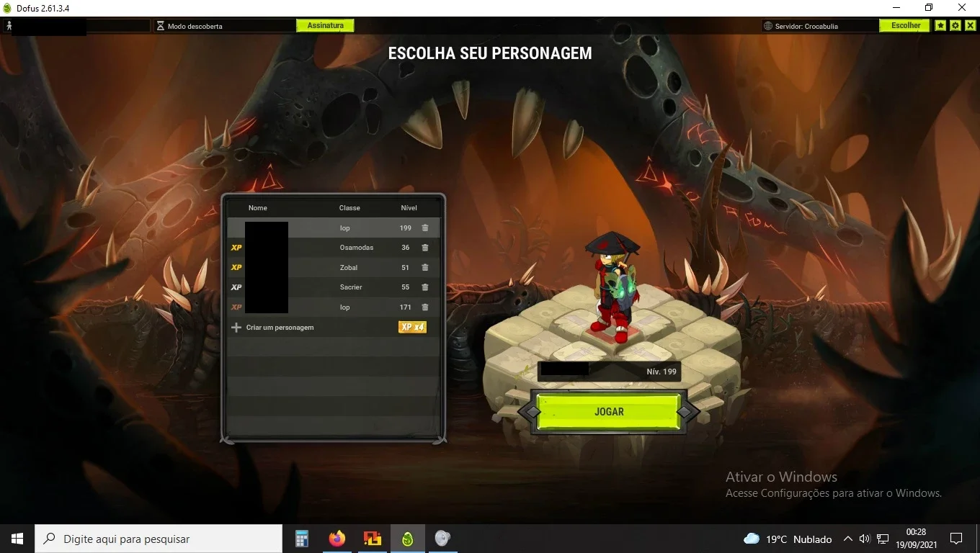Delete the Sacrier character via trash icon
Screen dimensions: 980x553
click(424, 287)
